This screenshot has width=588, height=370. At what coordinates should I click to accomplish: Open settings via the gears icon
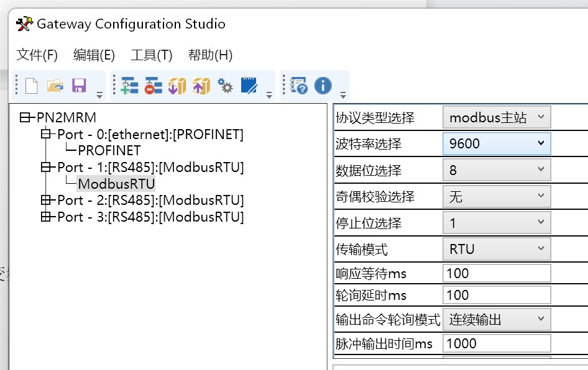click(x=225, y=86)
